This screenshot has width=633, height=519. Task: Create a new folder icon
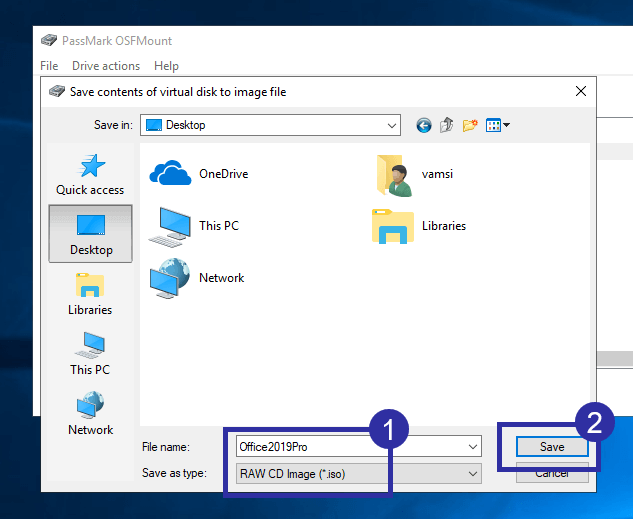click(470, 125)
